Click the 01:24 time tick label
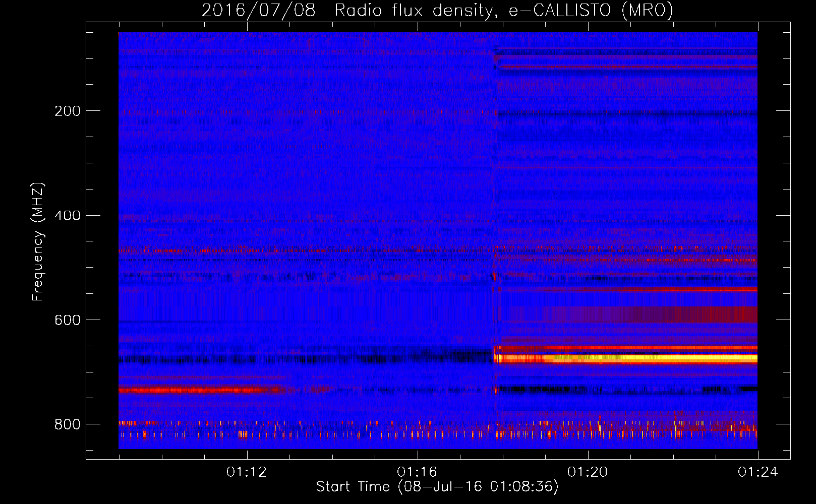The image size is (816, 504). [757, 472]
